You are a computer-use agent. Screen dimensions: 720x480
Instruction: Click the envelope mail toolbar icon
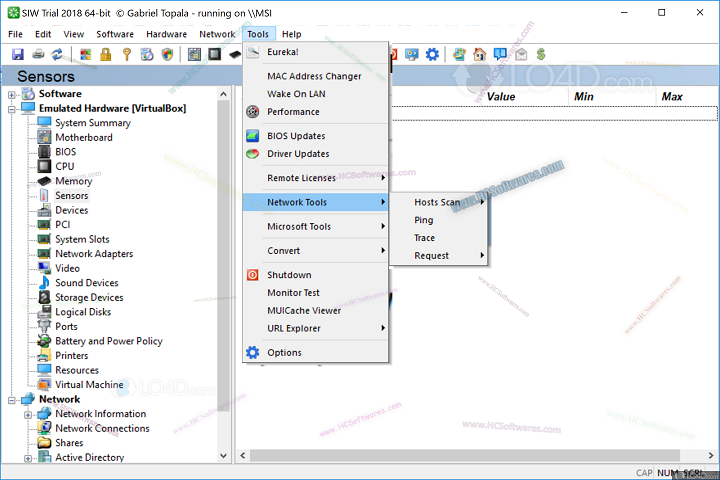click(520, 54)
